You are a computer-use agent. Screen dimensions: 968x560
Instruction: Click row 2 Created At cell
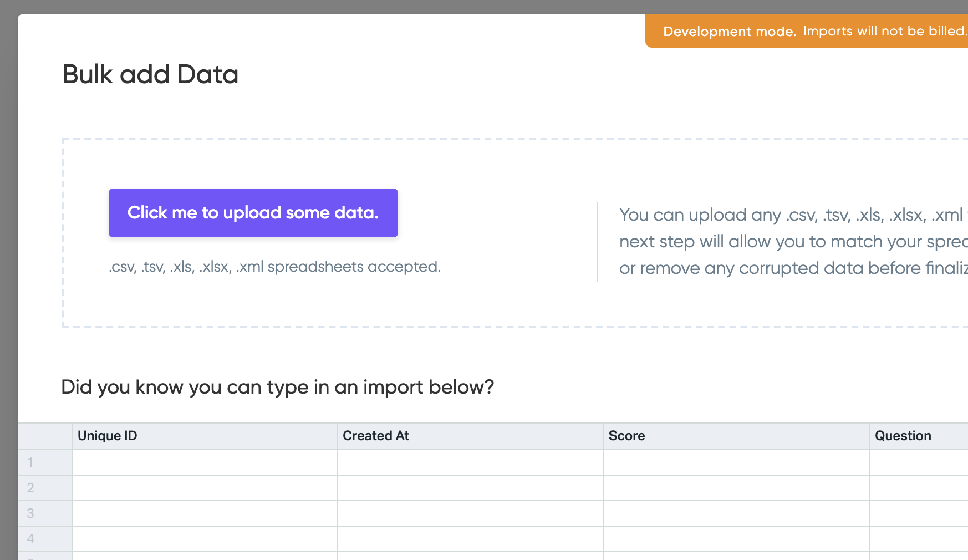471,488
